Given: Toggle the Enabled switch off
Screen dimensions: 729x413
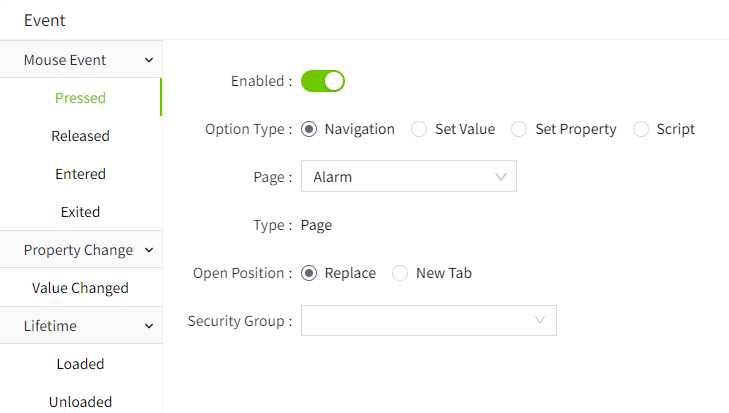Looking at the screenshot, I should [323, 81].
